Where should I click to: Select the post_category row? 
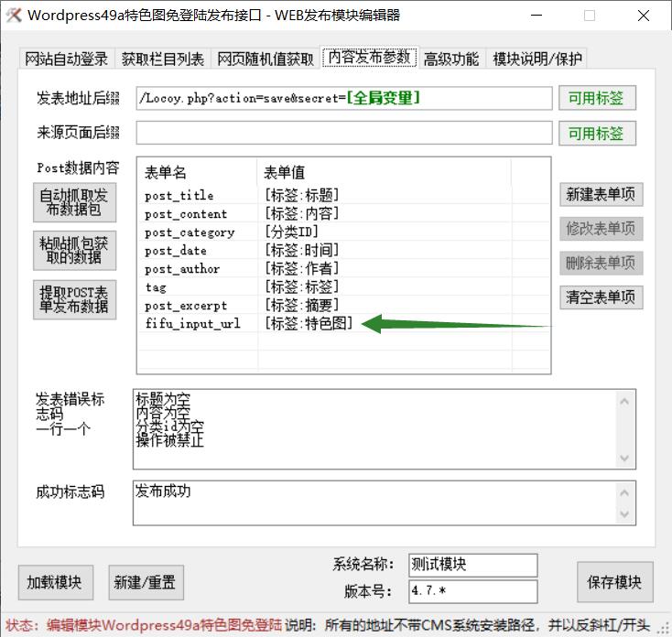tap(343, 232)
